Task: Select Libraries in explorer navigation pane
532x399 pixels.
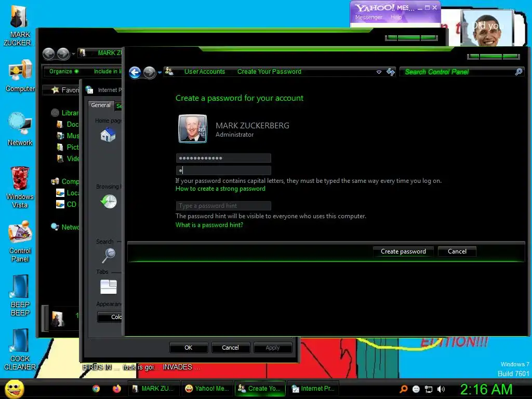Action: pyautogui.click(x=65, y=113)
